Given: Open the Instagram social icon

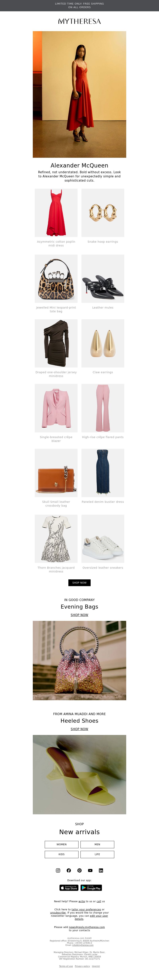Looking at the screenshot, I should (58, 870).
